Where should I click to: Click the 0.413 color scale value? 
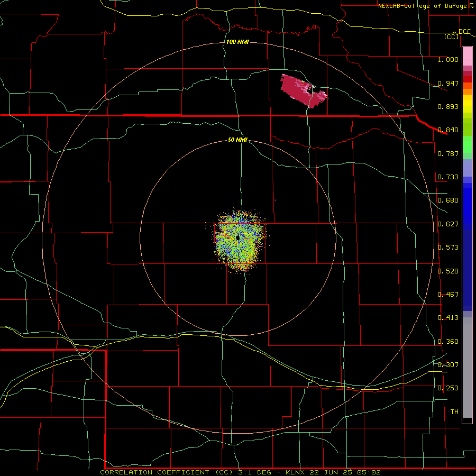pos(448,318)
